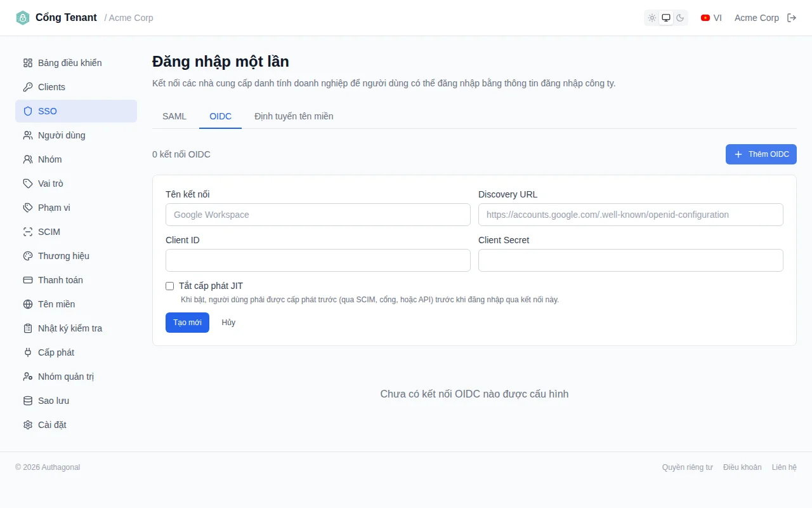Open Thanh toán menu item
Viewport: 812px width, 508px height.
76,280
